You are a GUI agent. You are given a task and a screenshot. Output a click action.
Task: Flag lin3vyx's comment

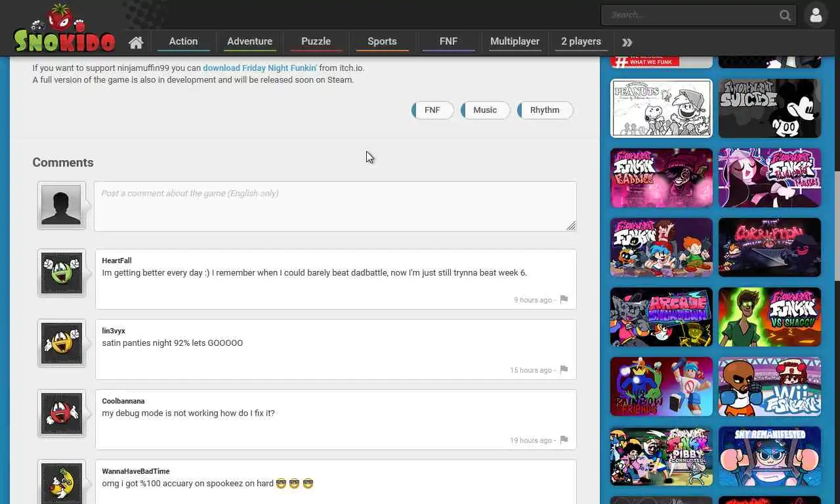[x=564, y=369]
